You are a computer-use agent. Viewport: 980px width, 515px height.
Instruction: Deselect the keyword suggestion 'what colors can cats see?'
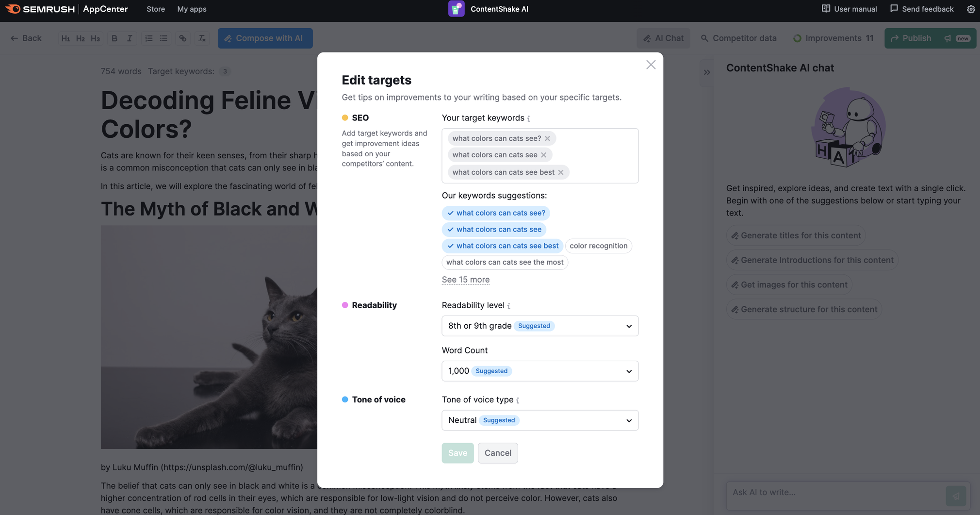point(495,213)
